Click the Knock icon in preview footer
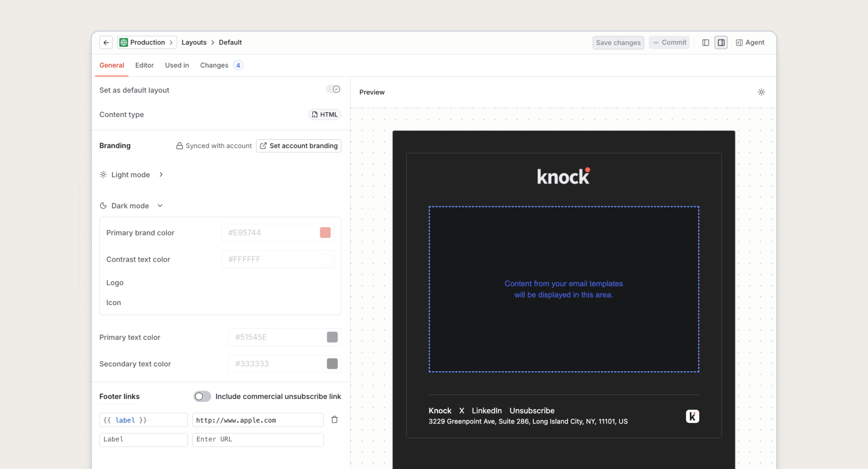The width and height of the screenshot is (868, 469). [x=692, y=416]
